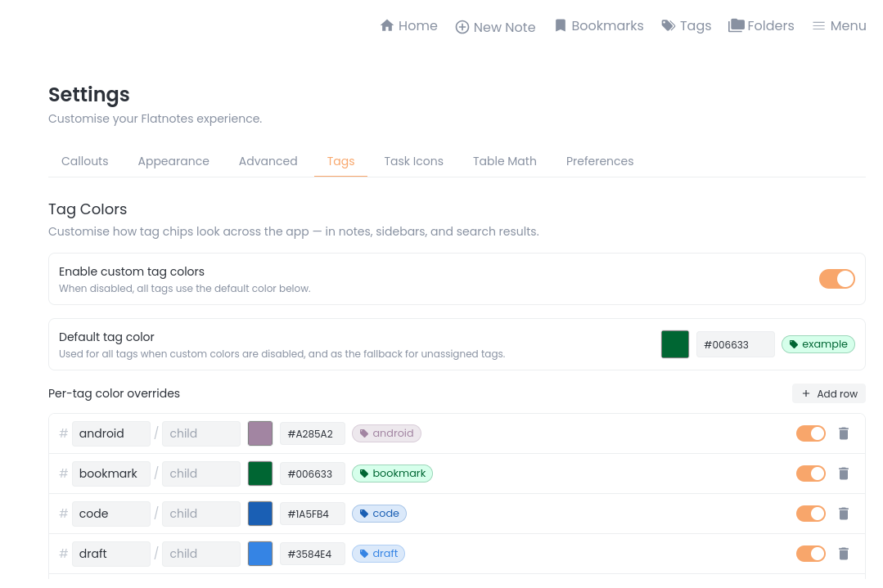Click the android tag preview chip

pyautogui.click(x=386, y=433)
